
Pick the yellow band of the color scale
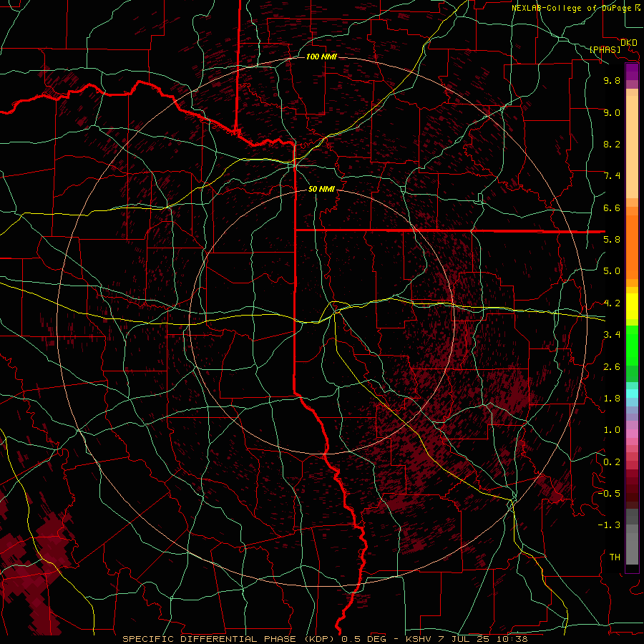click(632, 306)
